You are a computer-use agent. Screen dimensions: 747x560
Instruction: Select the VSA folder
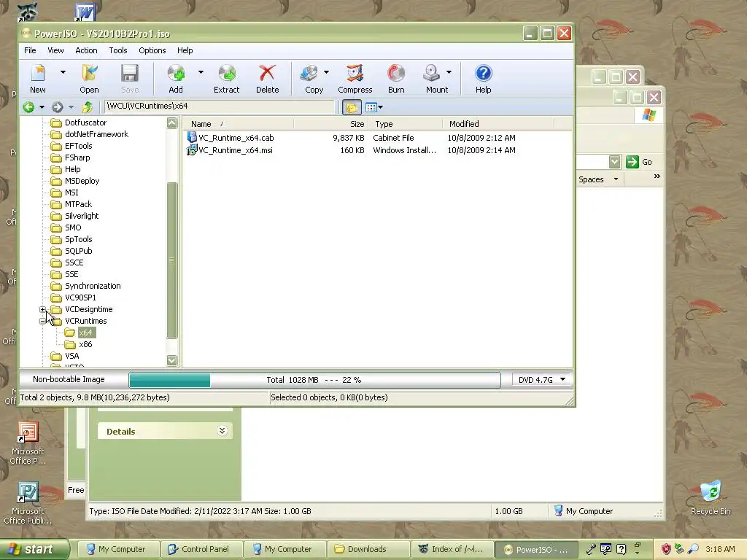click(71, 356)
